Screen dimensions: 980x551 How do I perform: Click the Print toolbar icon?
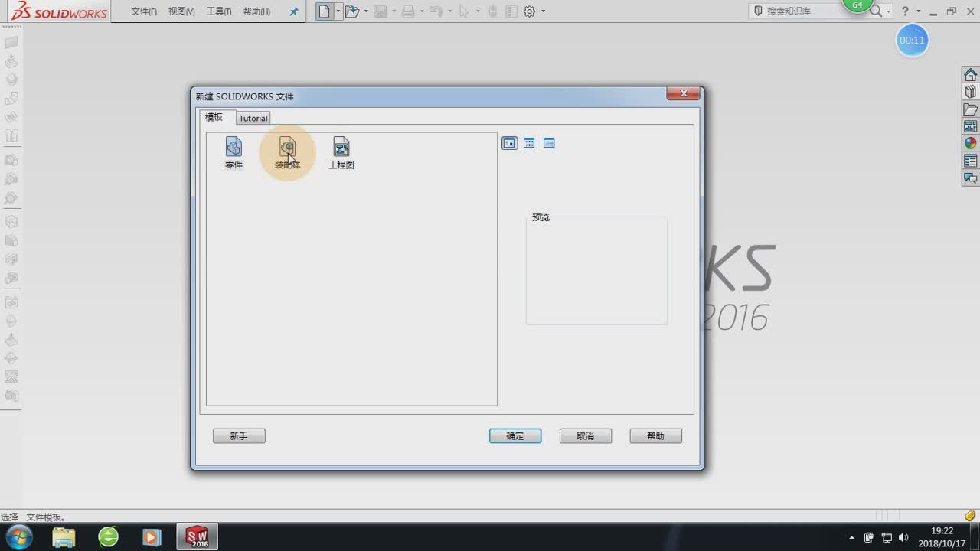tap(408, 11)
